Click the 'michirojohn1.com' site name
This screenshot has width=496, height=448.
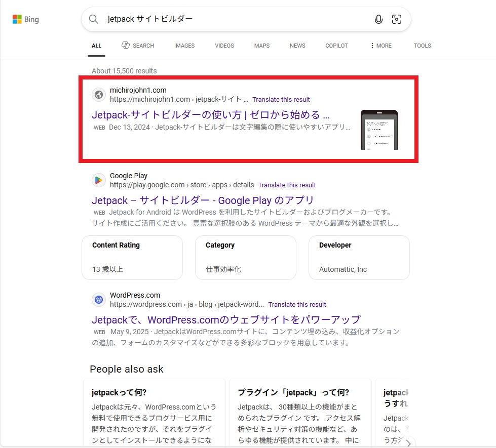point(138,90)
